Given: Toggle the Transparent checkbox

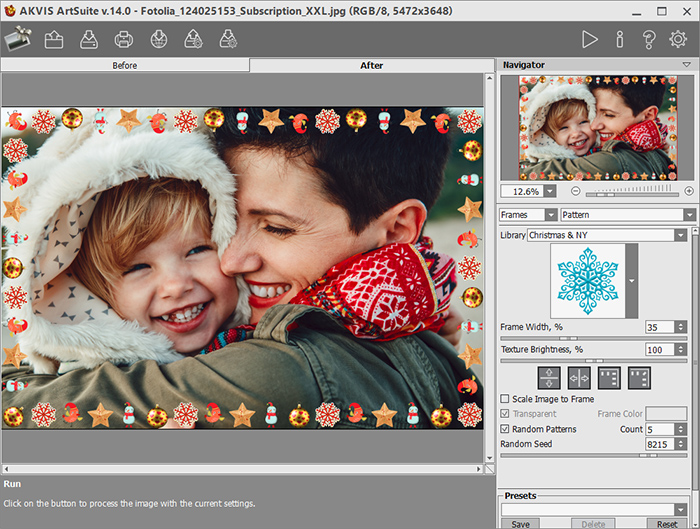Looking at the screenshot, I should point(505,413).
